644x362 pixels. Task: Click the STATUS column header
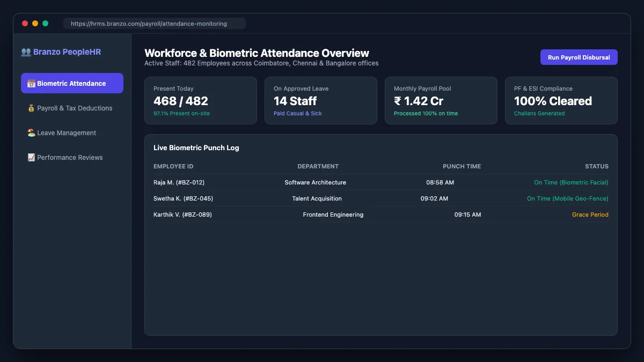[597, 166]
